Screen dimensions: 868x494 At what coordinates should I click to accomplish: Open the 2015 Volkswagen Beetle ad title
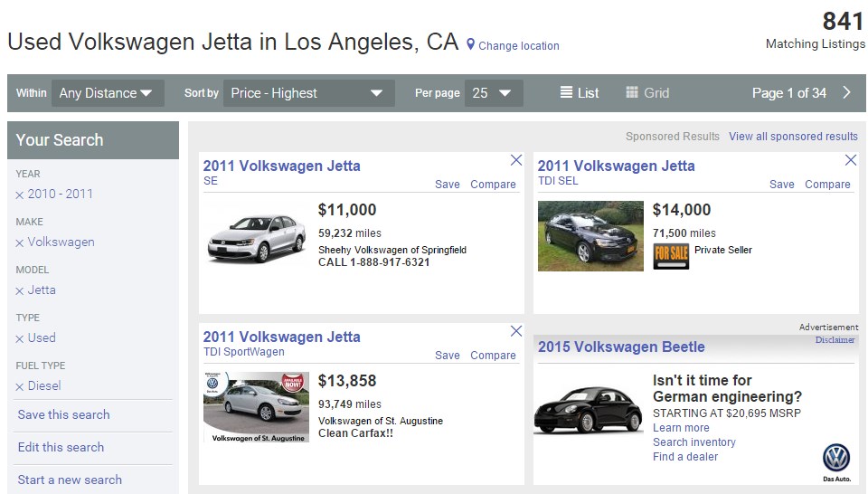(x=621, y=347)
